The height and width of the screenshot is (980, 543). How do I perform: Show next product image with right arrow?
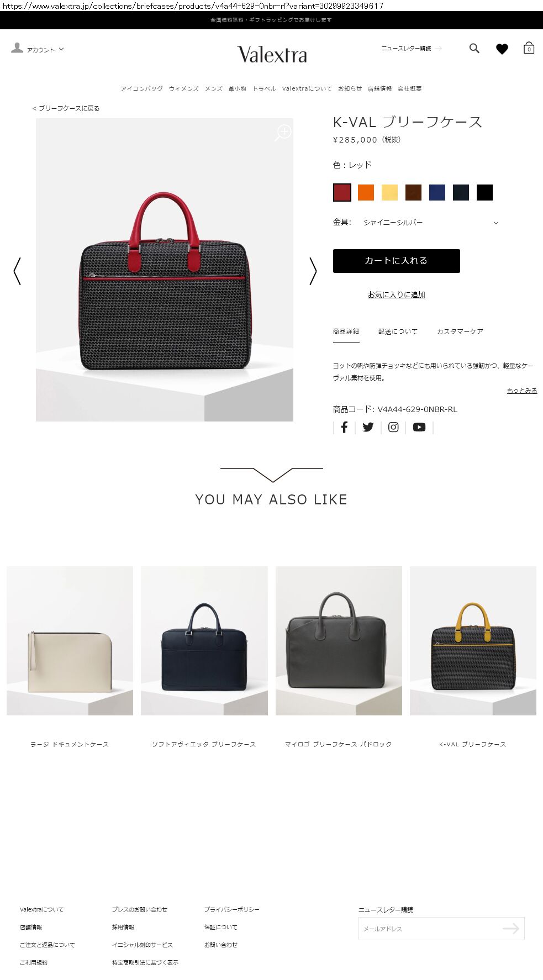313,271
